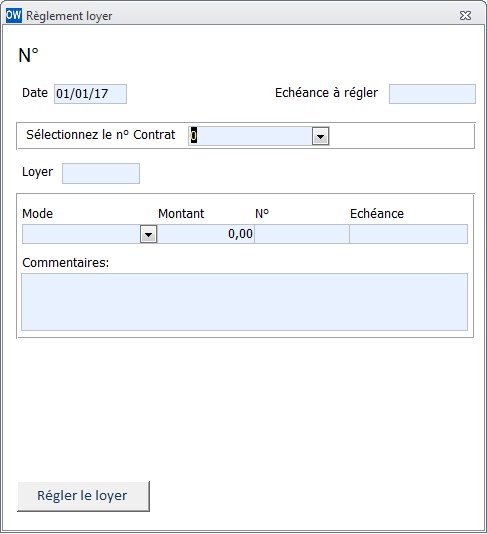This screenshot has width=487, height=534.
Task: Click the OW application icon in title bar
Action: click(14, 16)
